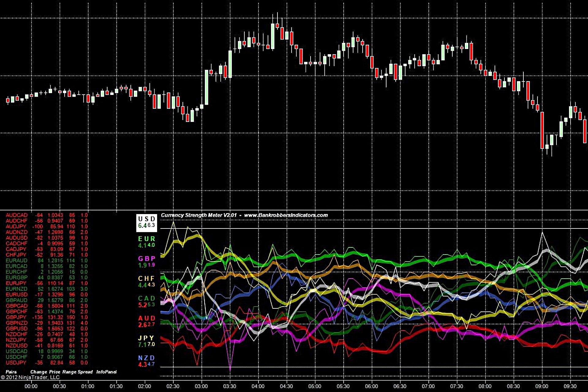Click the AUDJPY pair name

click(16, 227)
